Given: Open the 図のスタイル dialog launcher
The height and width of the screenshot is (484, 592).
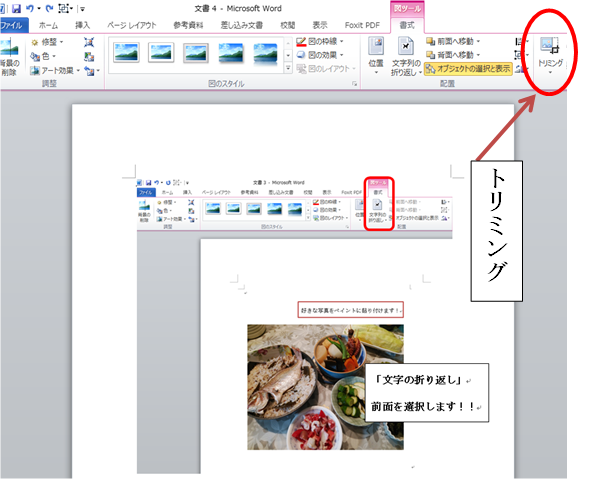Looking at the screenshot, I should click(355, 84).
